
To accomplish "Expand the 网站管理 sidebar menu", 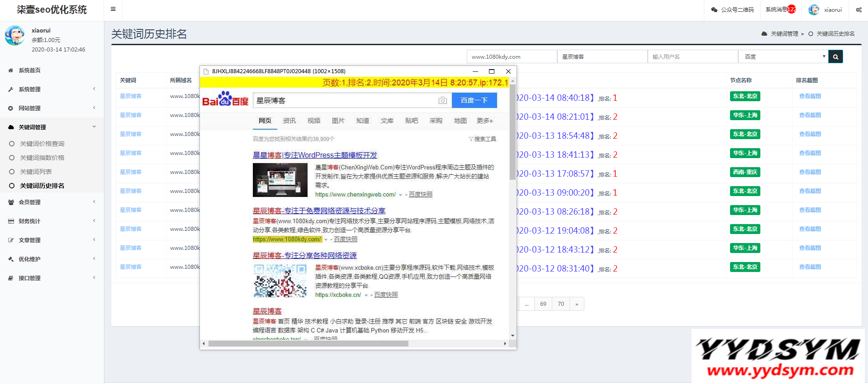I will [x=30, y=108].
